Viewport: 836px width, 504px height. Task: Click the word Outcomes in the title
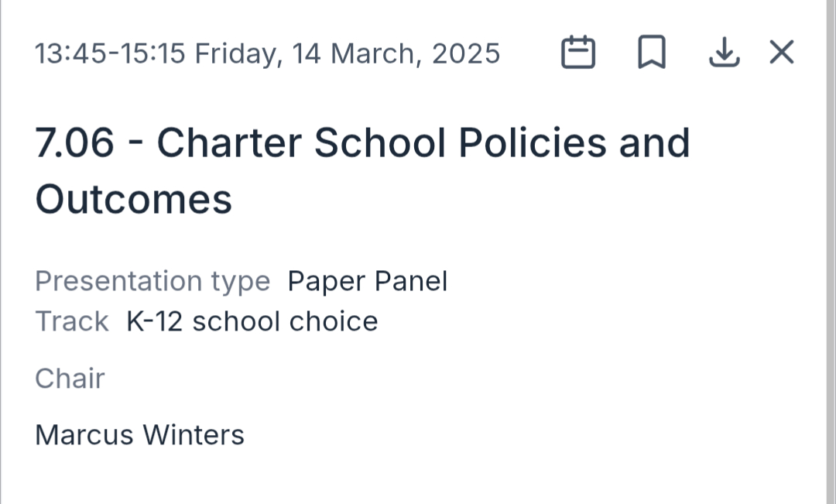pos(133,198)
